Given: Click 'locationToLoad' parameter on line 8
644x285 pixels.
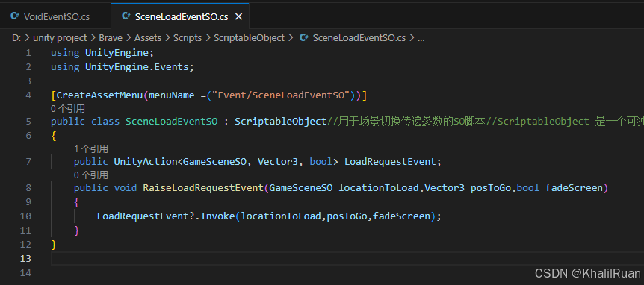Looking at the screenshot, I should 378,188.
